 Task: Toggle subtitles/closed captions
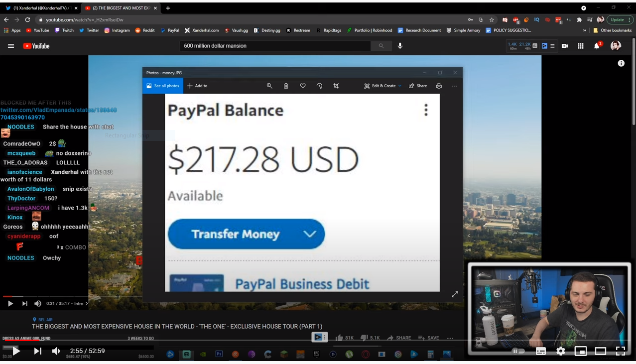click(541, 351)
